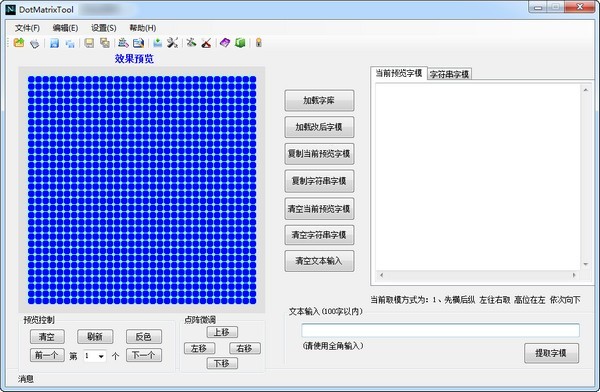Screen dimensions: 600x392
Task: Open the 设置(S) menu
Action: [104, 28]
